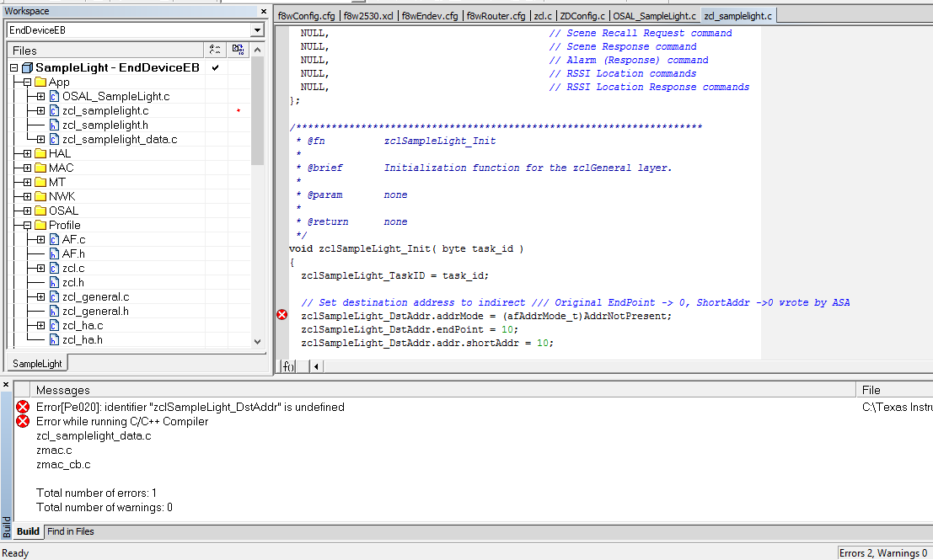Toggle the checkmark on SampleLight - EndDeviceEB
Image resolution: width=933 pixels, height=560 pixels.
click(216, 67)
